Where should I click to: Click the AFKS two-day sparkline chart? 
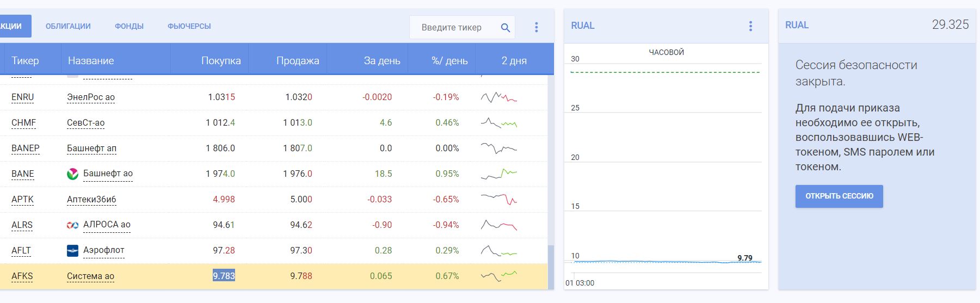[499, 276]
